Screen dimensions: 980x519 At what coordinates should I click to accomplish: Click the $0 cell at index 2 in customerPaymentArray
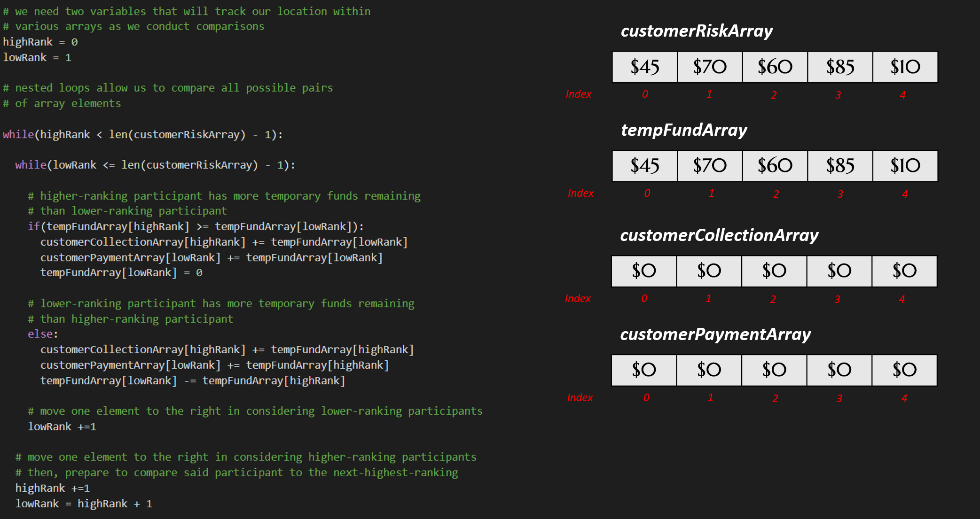774,370
